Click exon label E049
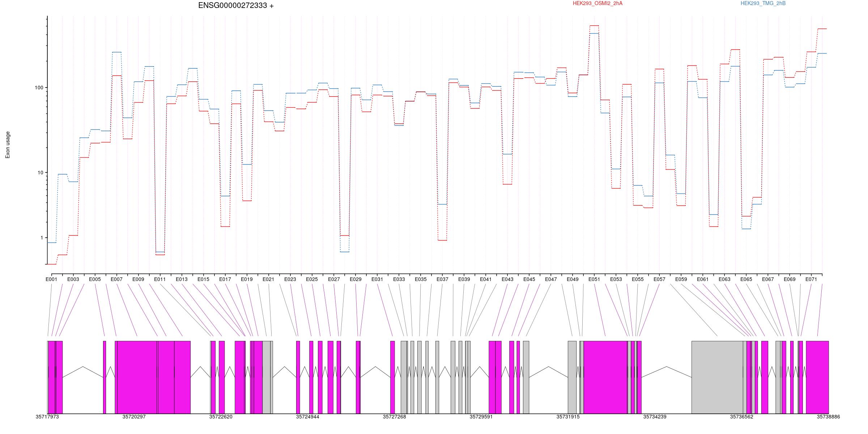 pos(573,279)
